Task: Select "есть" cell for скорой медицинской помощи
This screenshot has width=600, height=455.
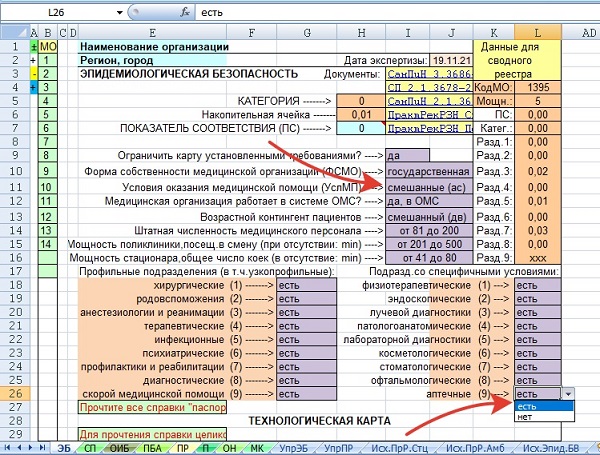Action: tap(307, 394)
